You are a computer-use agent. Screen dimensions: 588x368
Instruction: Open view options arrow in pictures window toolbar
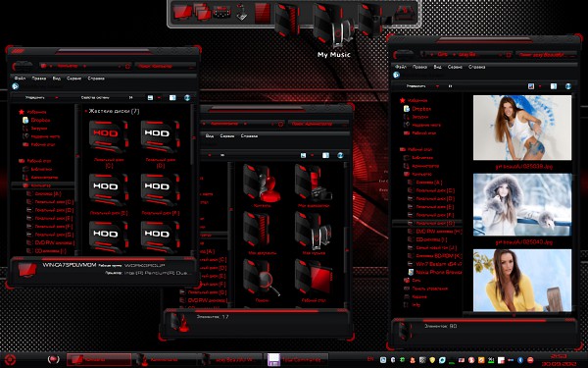point(540,86)
